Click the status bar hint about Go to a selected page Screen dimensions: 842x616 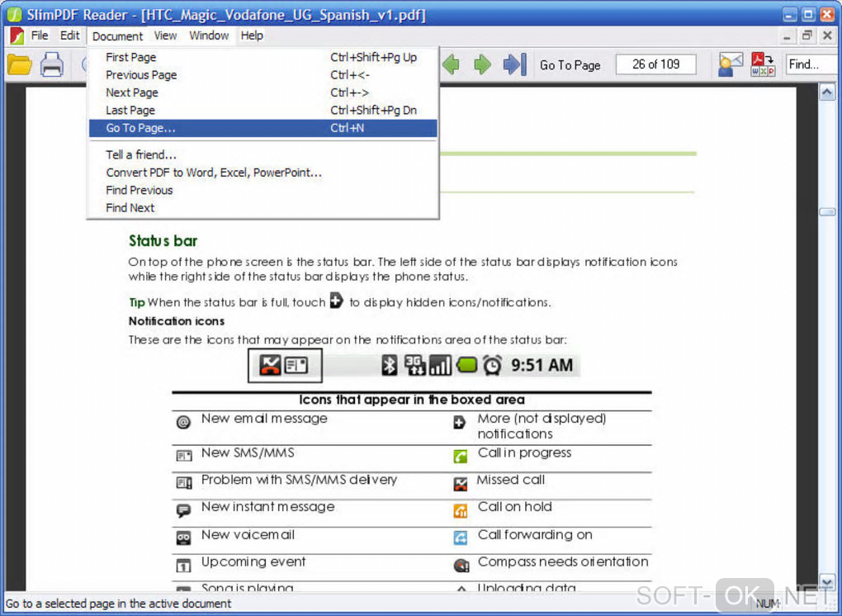tap(119, 604)
